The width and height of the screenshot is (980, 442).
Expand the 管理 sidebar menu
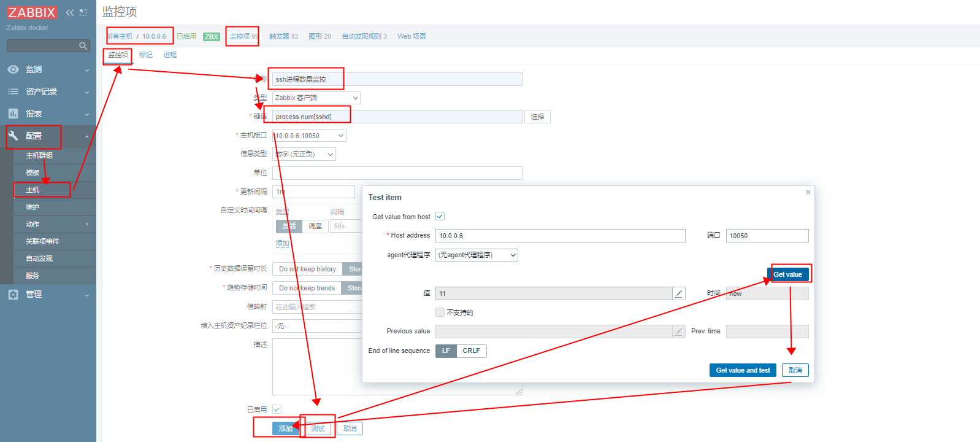(x=48, y=294)
